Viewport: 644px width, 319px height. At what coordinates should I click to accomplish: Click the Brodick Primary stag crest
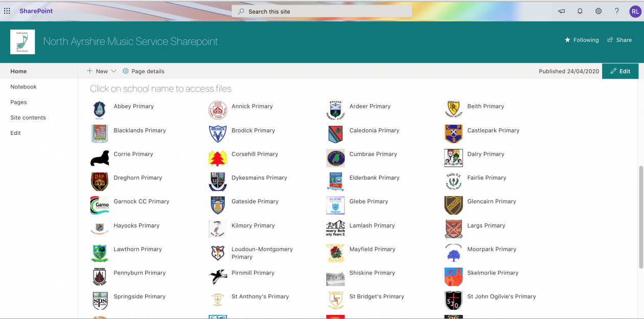[218, 134]
